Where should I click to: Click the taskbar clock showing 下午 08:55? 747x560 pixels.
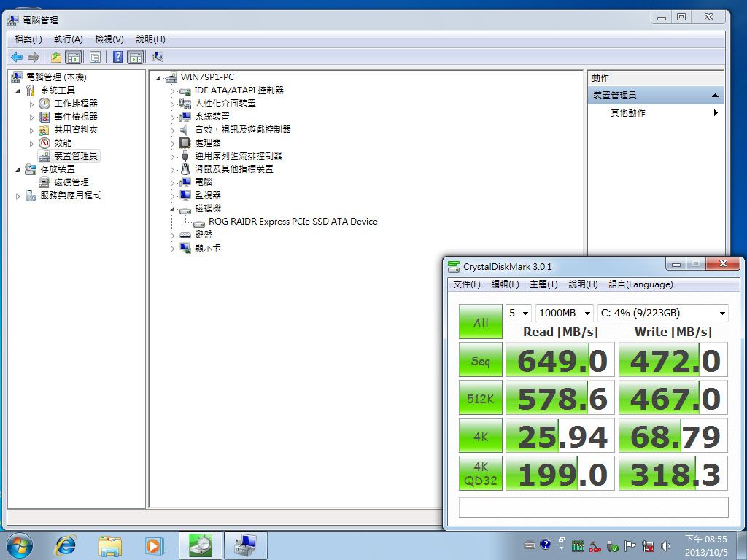click(706, 545)
